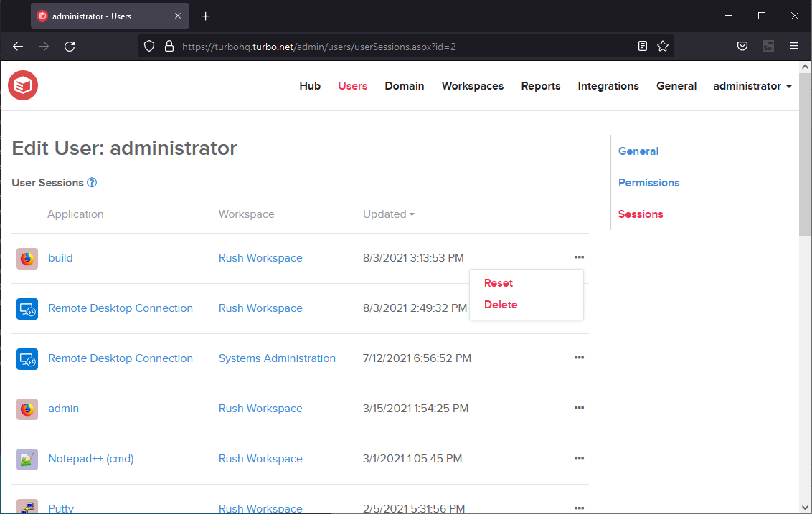Click the Workspace column header
The image size is (812, 514).
click(247, 214)
